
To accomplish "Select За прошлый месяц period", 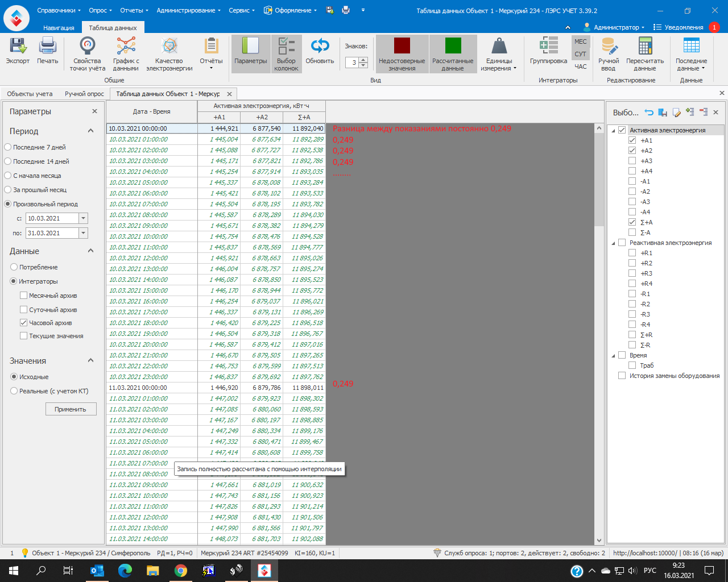I will 36,190.
